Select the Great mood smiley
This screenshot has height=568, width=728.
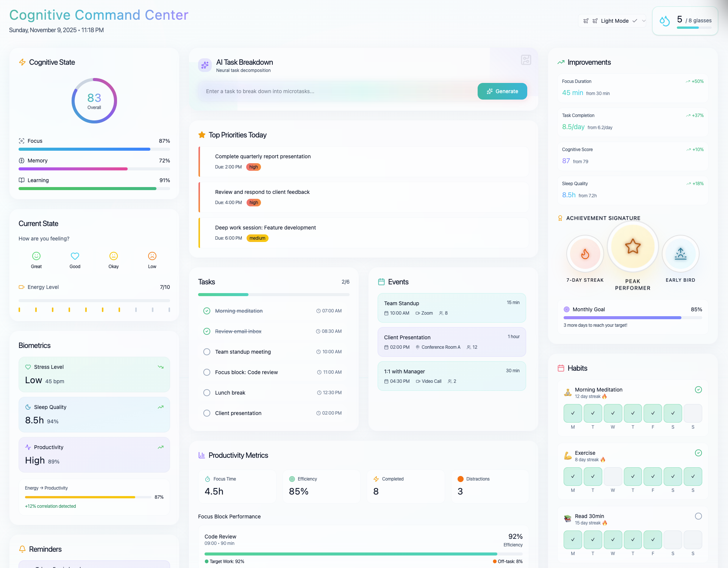(x=36, y=256)
